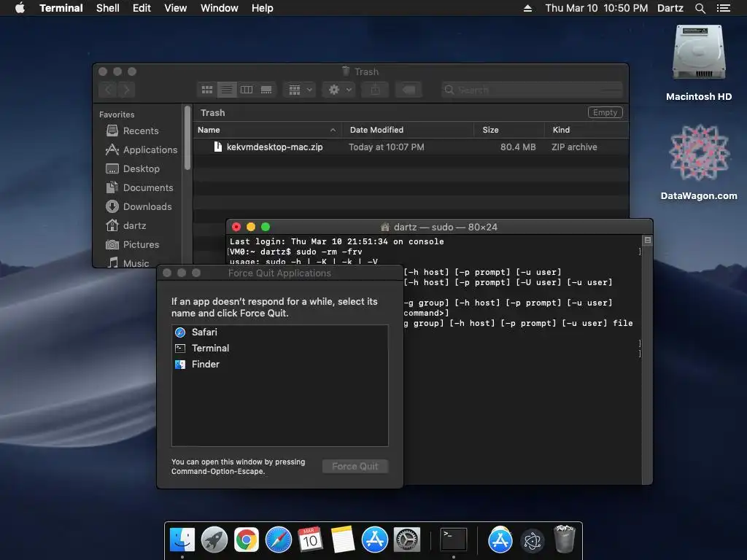Open Notes from the Dock

[x=343, y=540]
